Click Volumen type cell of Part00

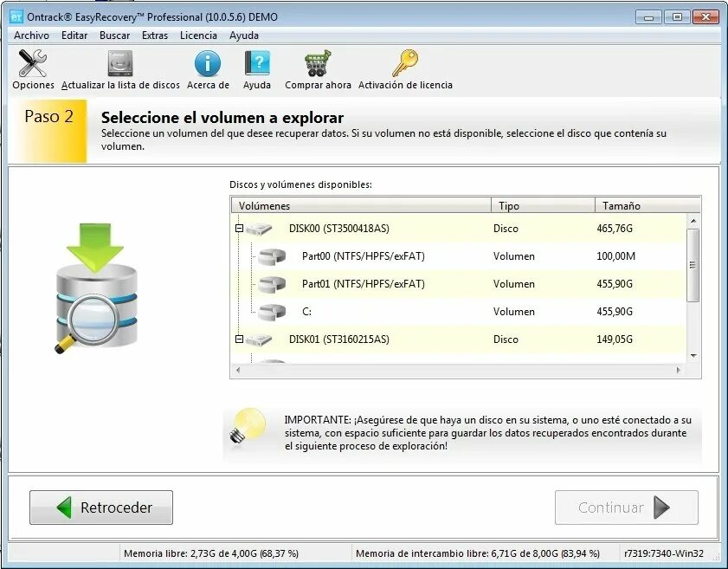pyautogui.click(x=513, y=256)
